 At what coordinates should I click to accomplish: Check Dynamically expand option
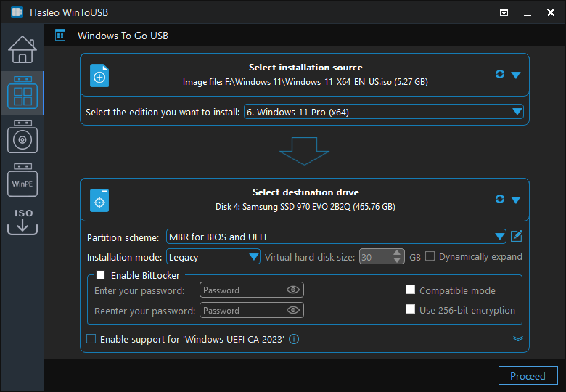(x=430, y=256)
